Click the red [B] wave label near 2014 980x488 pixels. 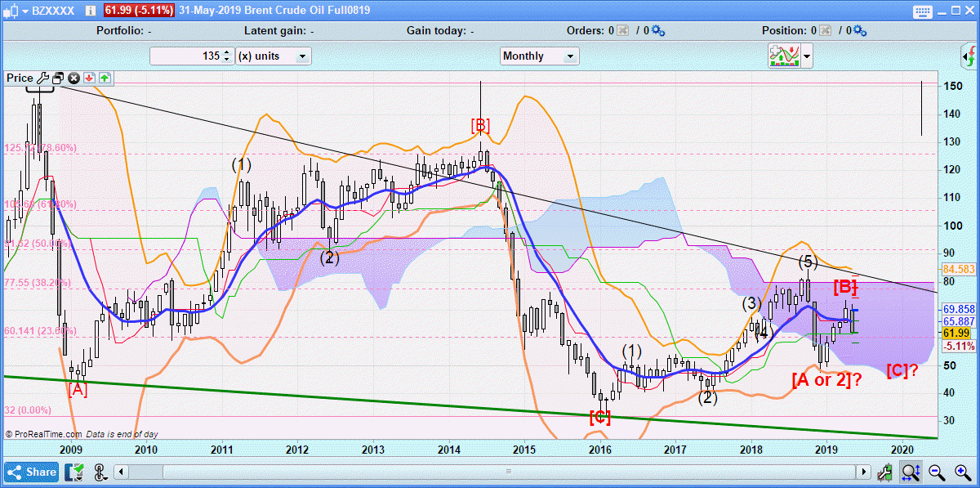click(480, 125)
